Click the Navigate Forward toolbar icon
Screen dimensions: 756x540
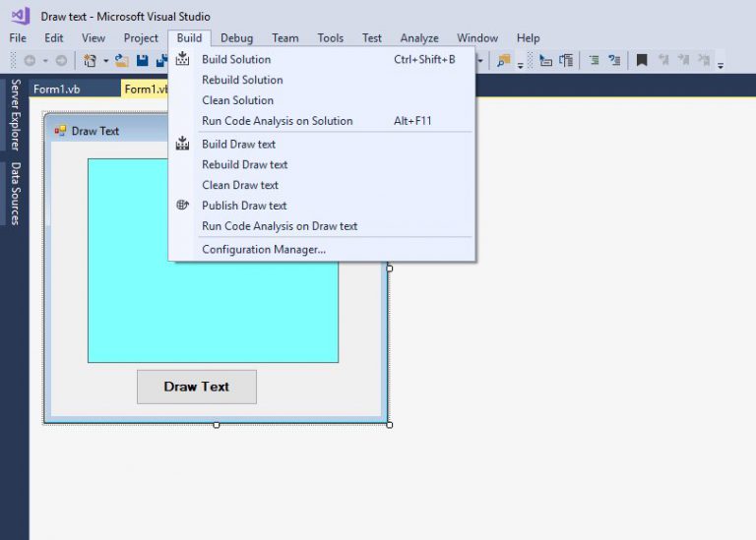61,61
